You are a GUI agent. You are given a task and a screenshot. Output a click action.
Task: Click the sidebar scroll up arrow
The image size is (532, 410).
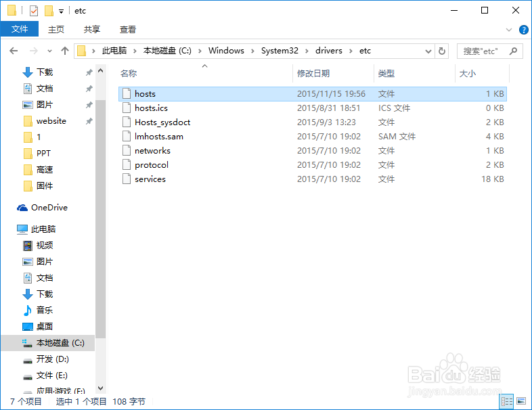(x=100, y=71)
